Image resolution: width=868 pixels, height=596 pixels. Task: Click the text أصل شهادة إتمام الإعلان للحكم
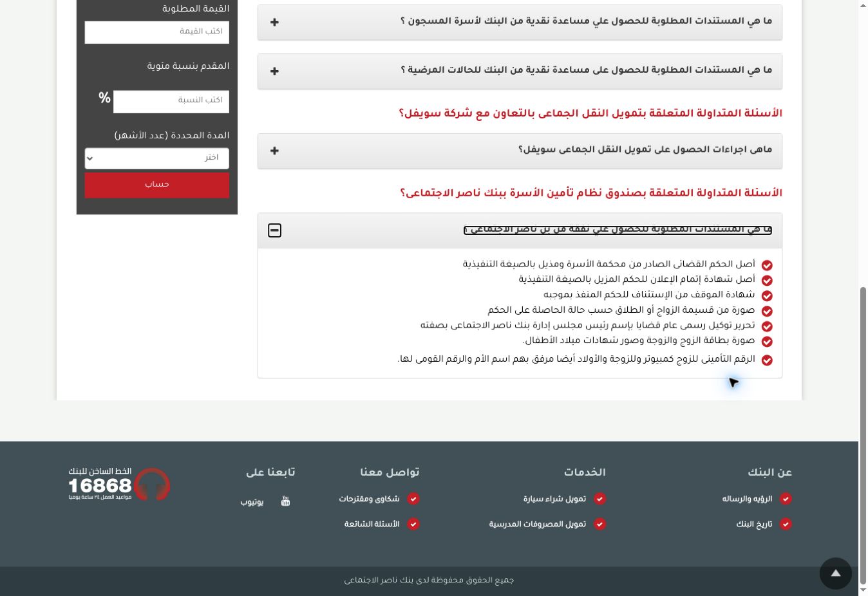pyautogui.click(x=636, y=279)
